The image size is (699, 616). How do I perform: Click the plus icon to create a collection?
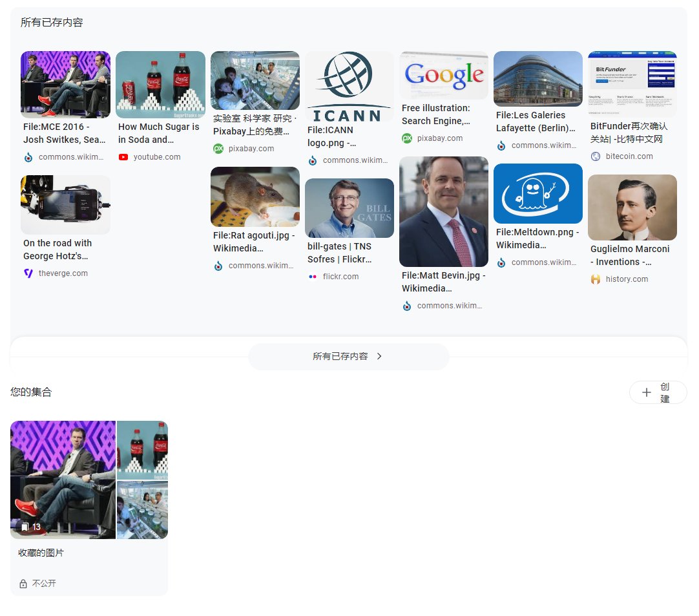(x=646, y=392)
